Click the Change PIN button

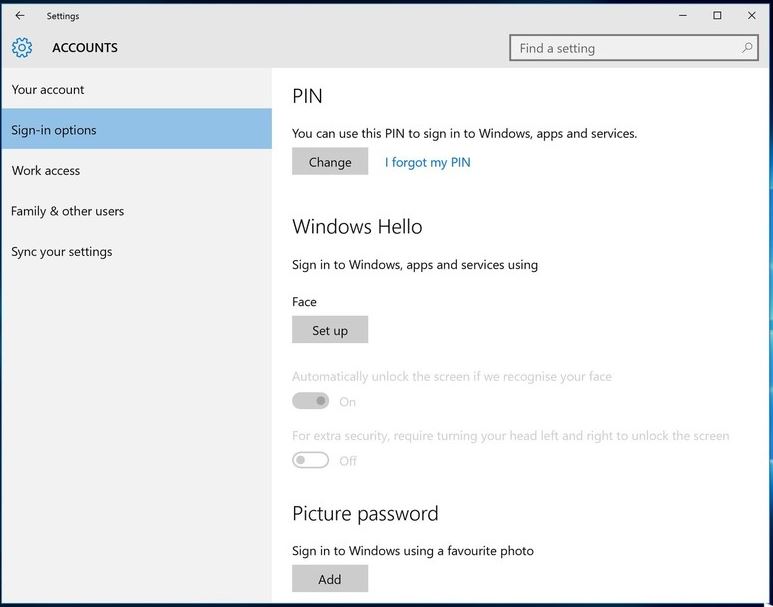coord(330,162)
